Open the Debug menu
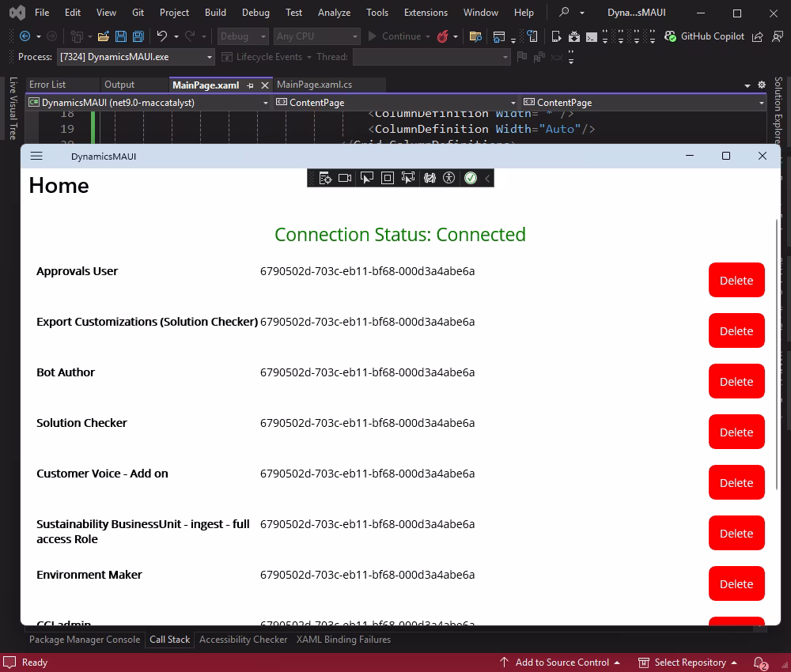The image size is (791, 672). point(255,12)
